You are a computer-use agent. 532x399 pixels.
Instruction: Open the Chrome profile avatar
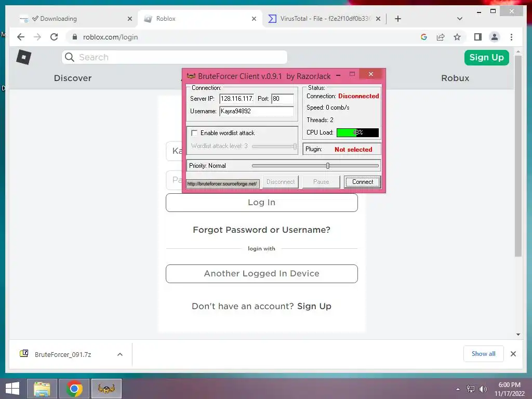(x=495, y=37)
